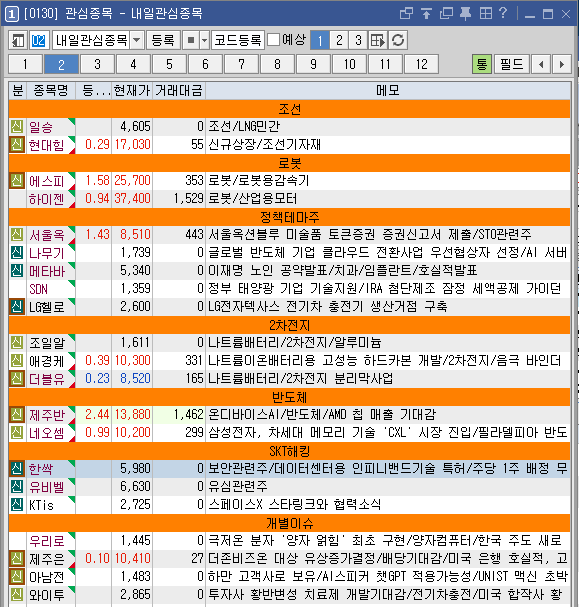Image resolution: width=579 pixels, height=607 pixels.
Task: Go to previous tab set with left arrow
Action: coord(541,64)
